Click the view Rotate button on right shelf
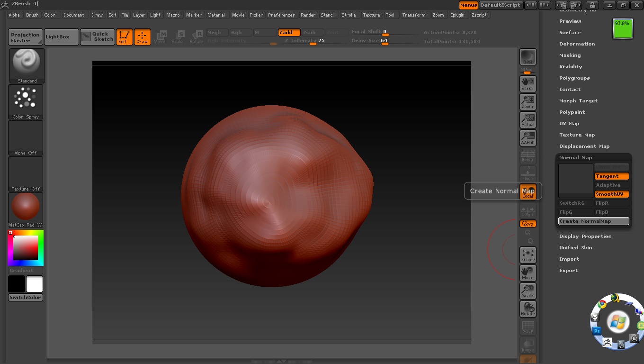This screenshot has height=364, width=644. pos(528,309)
